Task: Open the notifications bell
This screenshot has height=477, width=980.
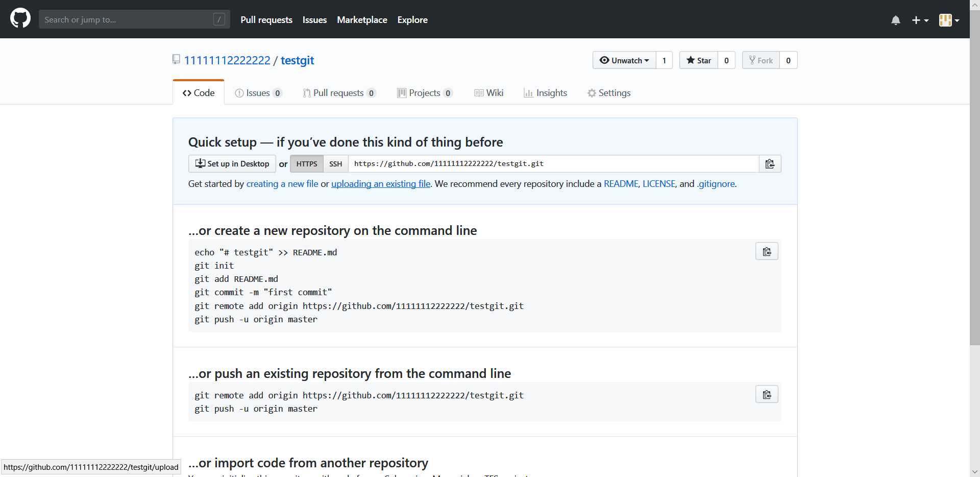Action: click(896, 20)
